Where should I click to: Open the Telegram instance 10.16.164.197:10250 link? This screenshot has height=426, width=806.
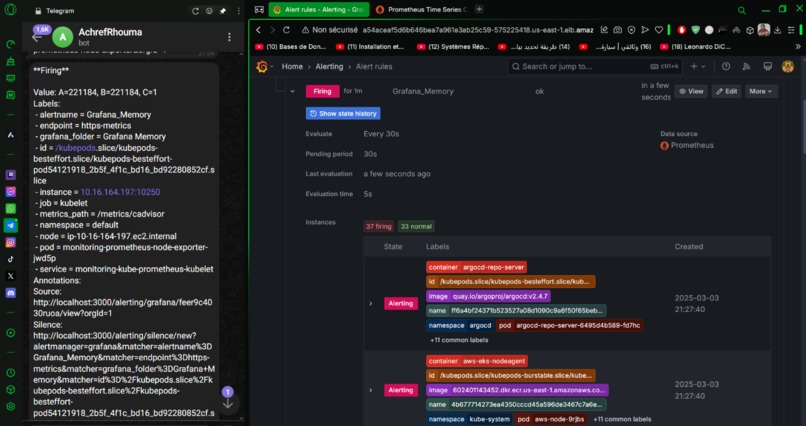pos(120,192)
